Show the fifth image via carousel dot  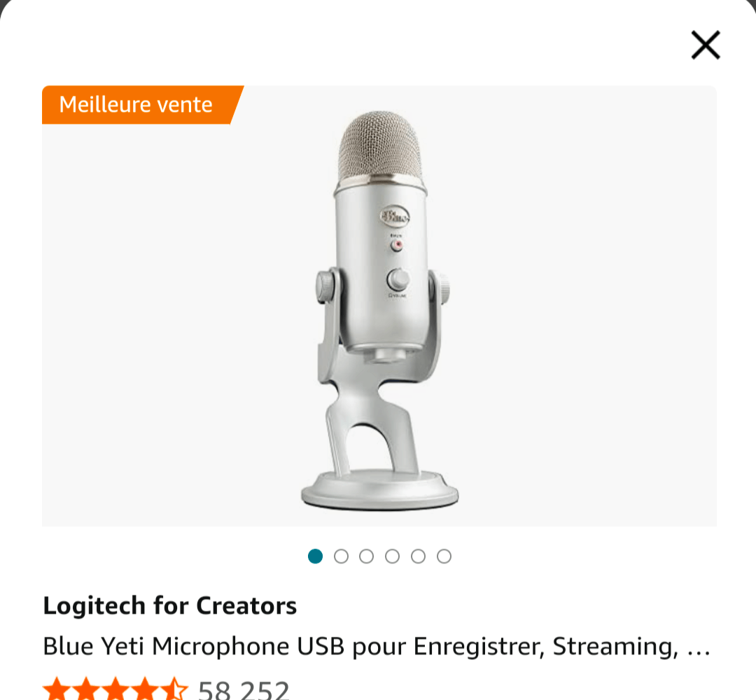(418, 556)
